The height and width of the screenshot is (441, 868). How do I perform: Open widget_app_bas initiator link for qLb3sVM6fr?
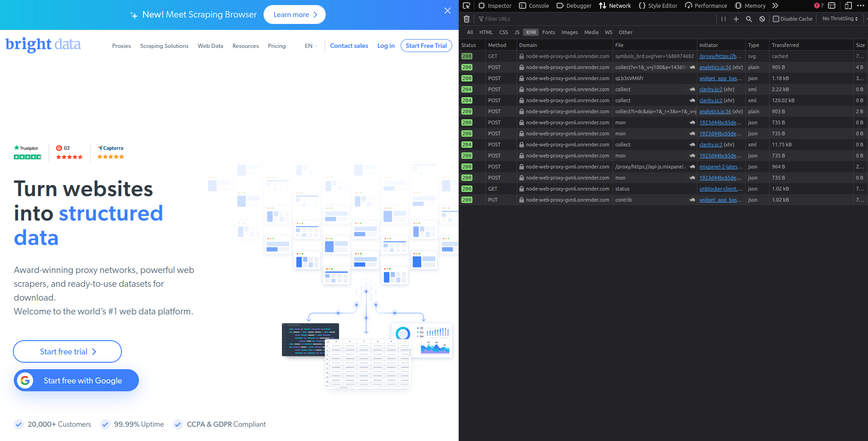click(720, 78)
